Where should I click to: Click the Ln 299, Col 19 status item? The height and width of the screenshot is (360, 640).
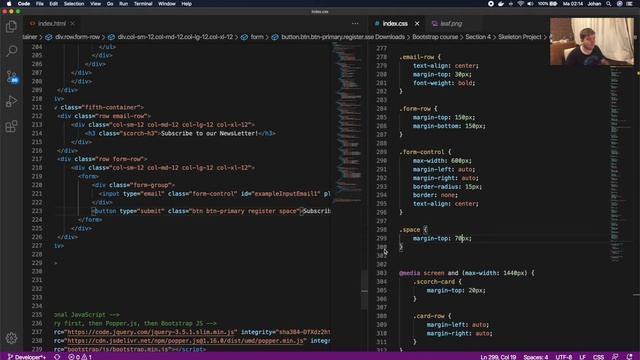[x=498, y=357]
